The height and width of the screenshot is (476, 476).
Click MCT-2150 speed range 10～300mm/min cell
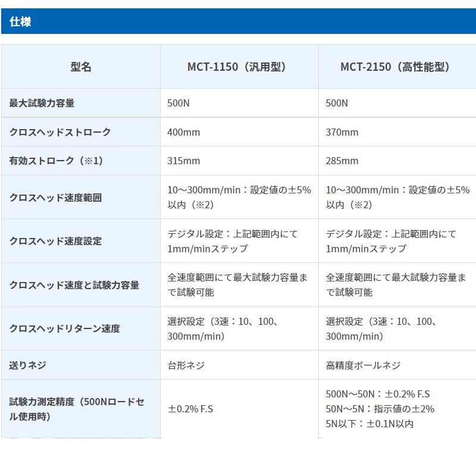397,198
